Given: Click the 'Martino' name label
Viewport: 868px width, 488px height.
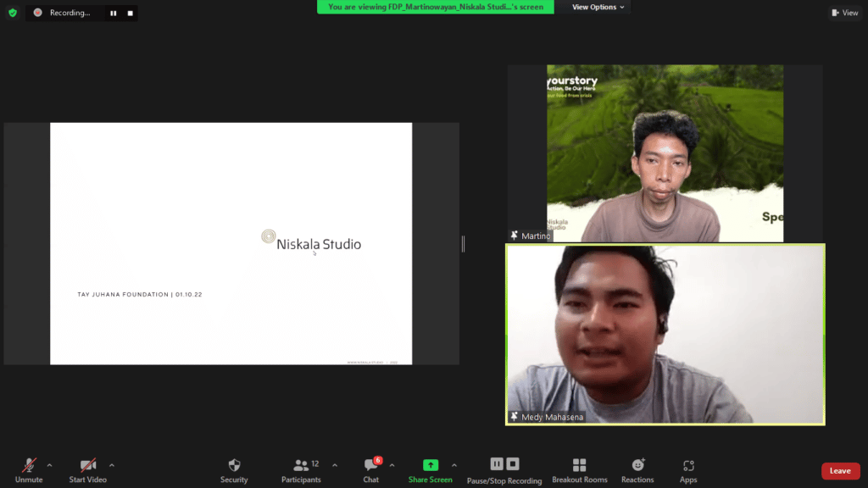Looking at the screenshot, I should pyautogui.click(x=536, y=236).
